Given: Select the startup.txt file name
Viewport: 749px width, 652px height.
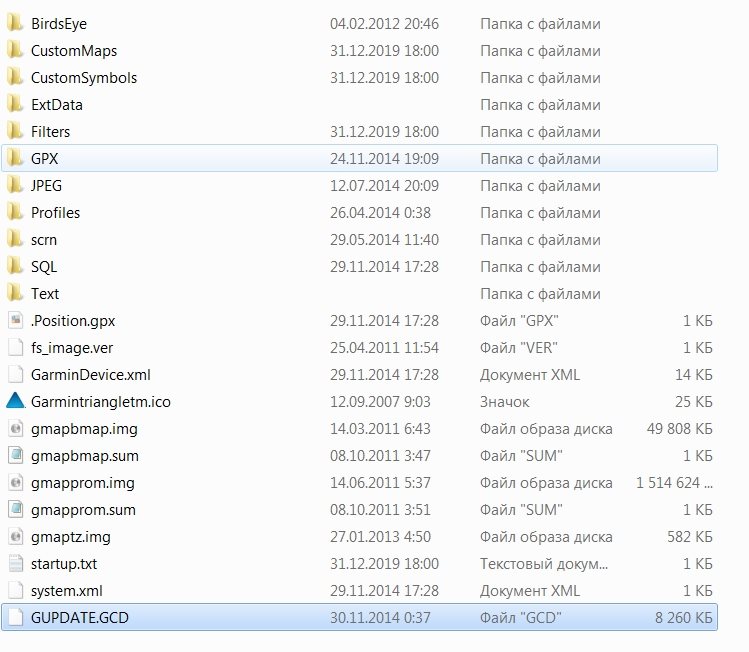Looking at the screenshot, I should (64, 564).
